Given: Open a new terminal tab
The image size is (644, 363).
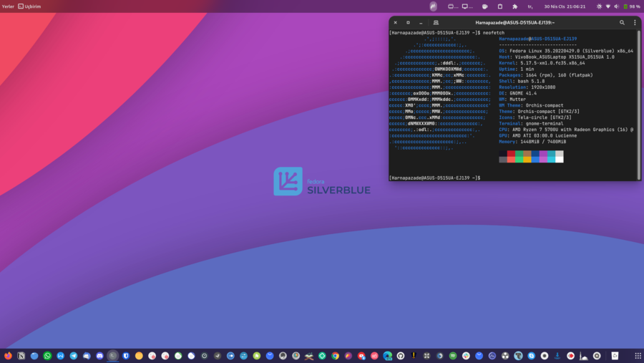Looking at the screenshot, I should coord(436,23).
